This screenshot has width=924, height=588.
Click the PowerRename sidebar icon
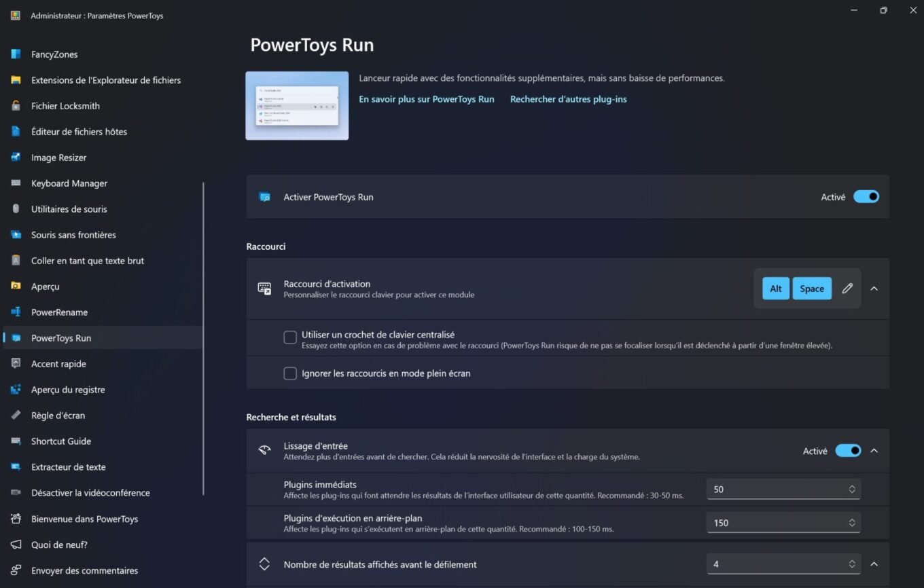click(16, 312)
